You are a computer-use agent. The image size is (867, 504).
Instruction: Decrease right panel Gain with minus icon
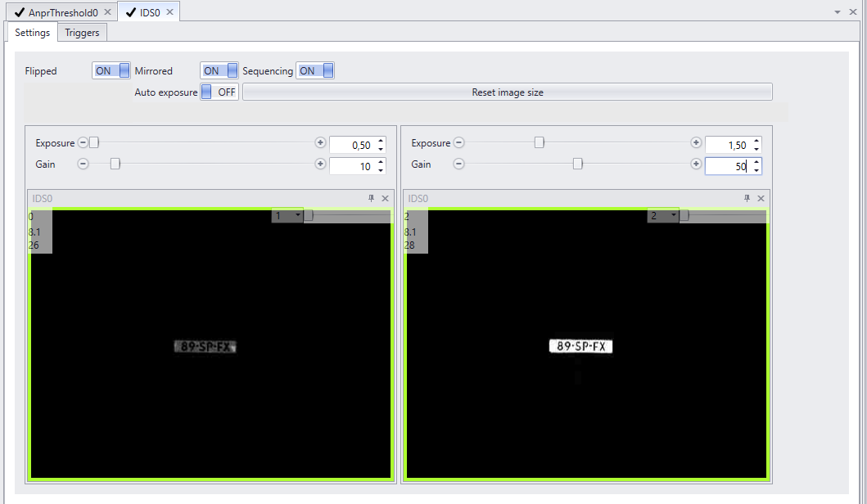coord(458,164)
